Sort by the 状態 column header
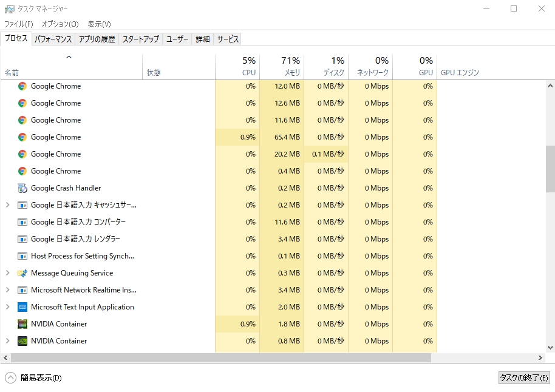The image size is (555, 392). 179,67
